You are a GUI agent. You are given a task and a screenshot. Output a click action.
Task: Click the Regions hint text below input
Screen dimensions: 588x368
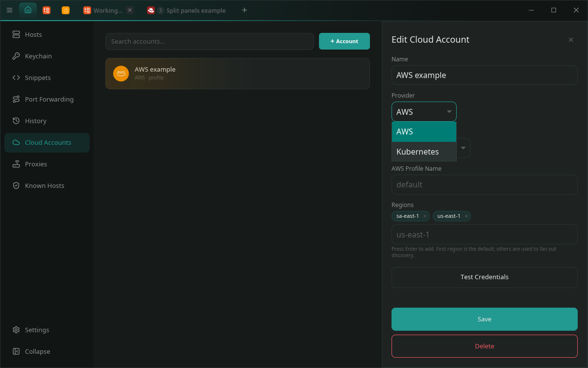474,252
